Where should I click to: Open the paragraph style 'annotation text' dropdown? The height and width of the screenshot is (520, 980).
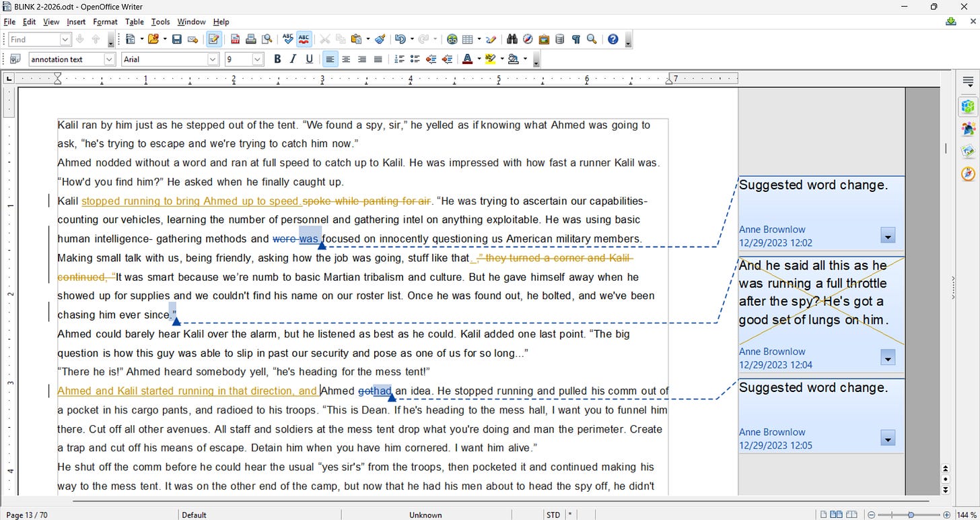coord(110,59)
